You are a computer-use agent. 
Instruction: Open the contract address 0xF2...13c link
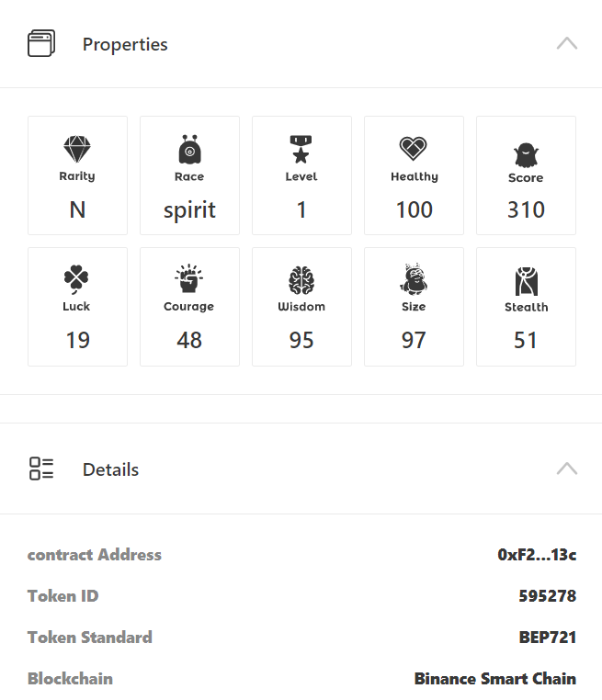pos(537,555)
